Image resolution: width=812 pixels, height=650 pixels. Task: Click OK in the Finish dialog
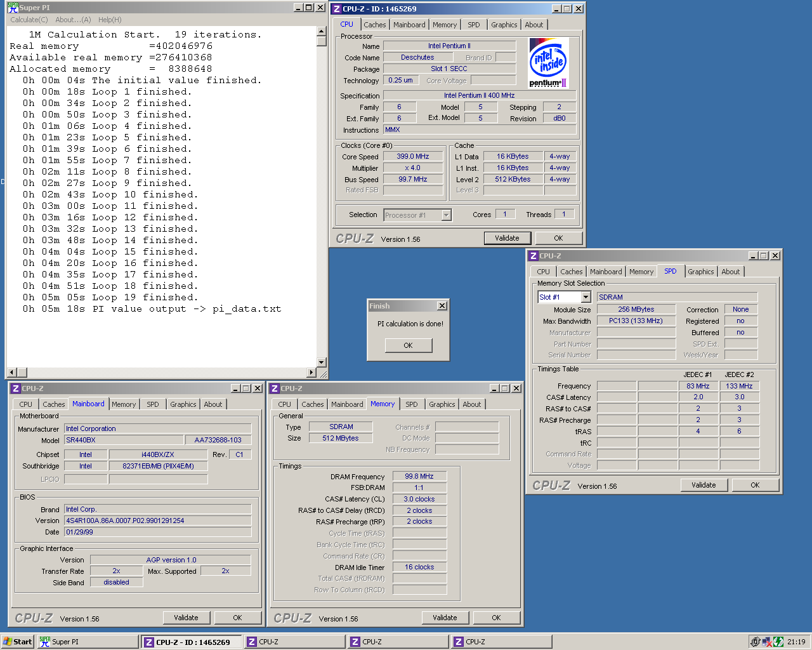(x=408, y=345)
